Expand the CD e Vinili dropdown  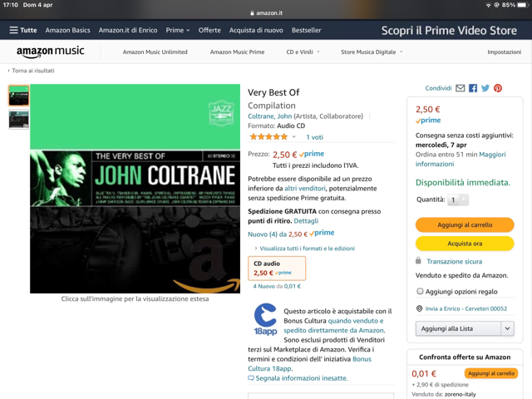[303, 52]
